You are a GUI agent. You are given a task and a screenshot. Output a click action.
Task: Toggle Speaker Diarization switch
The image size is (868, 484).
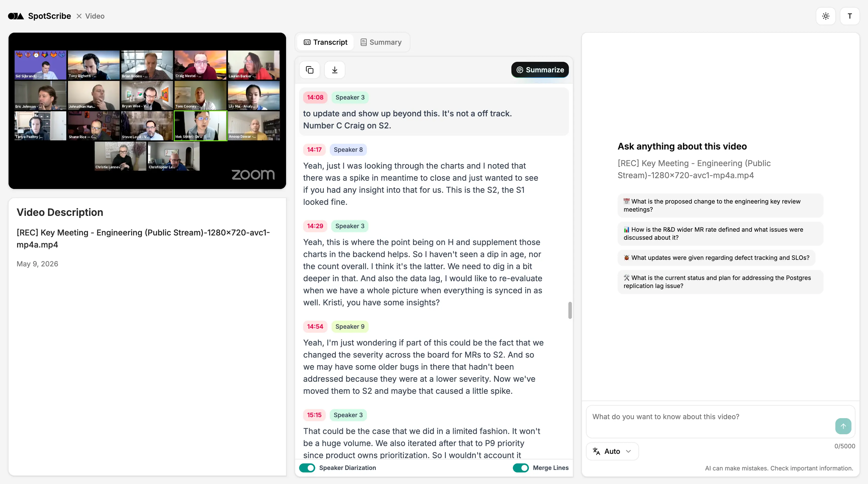coord(307,468)
